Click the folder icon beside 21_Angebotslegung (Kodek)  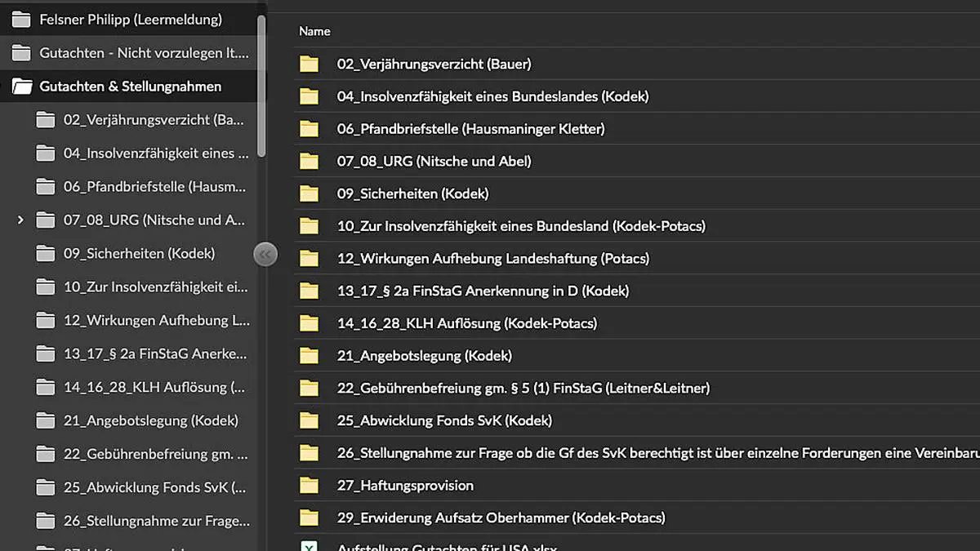coord(309,356)
